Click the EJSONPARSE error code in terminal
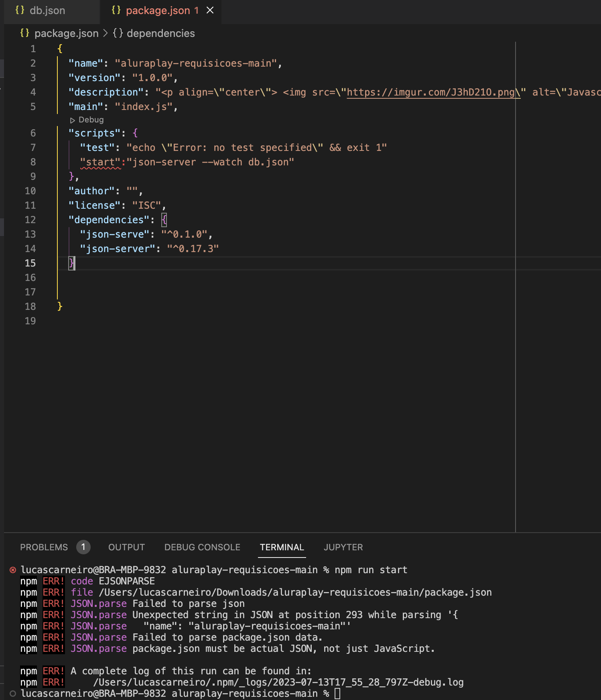 point(127,581)
